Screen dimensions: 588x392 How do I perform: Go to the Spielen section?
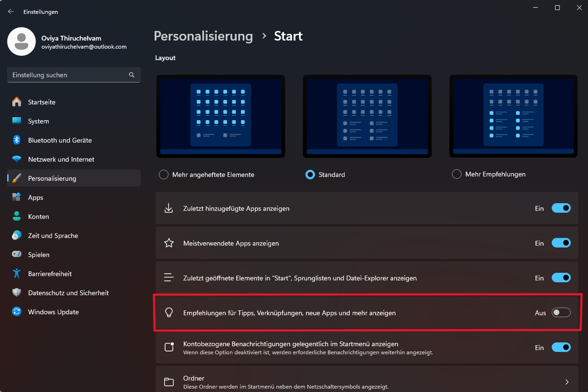coord(74,255)
